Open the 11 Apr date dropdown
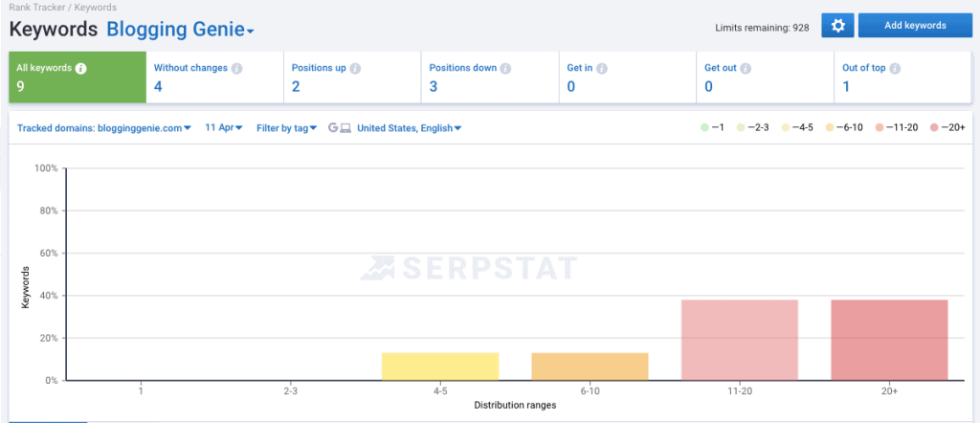The image size is (980, 423). click(x=224, y=127)
